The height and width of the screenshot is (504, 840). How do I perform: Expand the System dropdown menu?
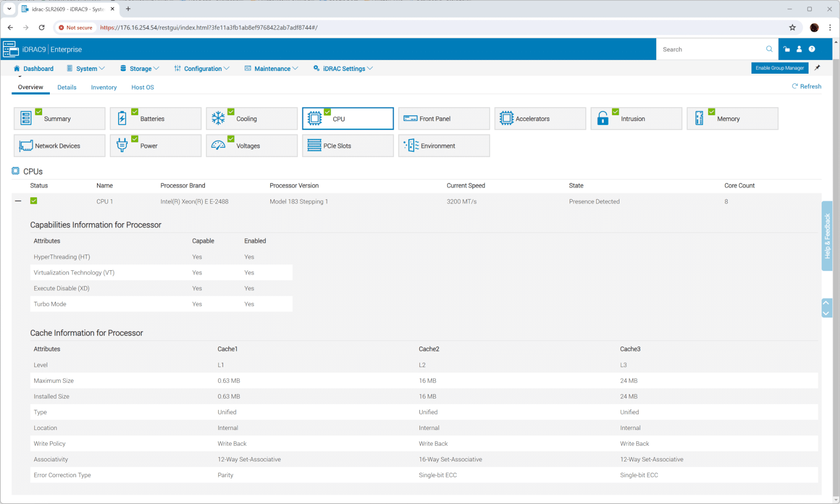[86, 69]
